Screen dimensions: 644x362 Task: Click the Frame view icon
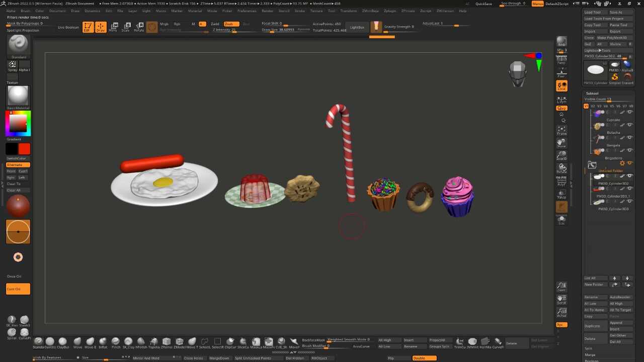click(x=561, y=130)
